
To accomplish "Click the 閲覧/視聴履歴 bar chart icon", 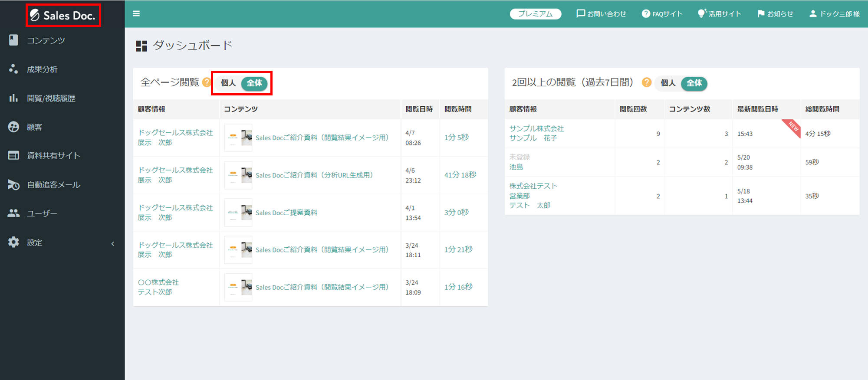I will pyautogui.click(x=13, y=98).
